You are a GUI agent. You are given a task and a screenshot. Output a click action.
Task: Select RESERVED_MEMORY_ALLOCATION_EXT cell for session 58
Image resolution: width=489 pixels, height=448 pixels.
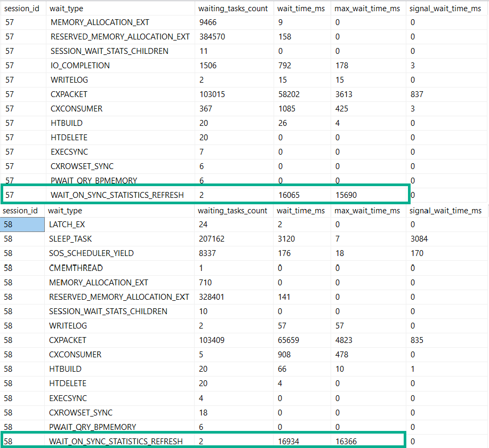119,297
